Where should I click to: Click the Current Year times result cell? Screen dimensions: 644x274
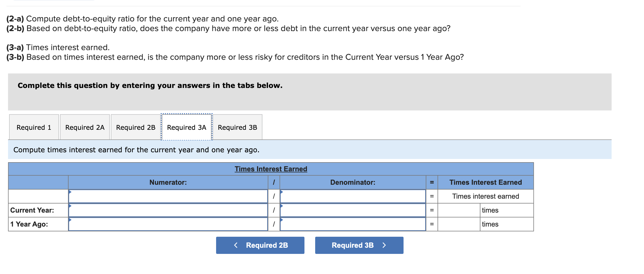(458, 210)
